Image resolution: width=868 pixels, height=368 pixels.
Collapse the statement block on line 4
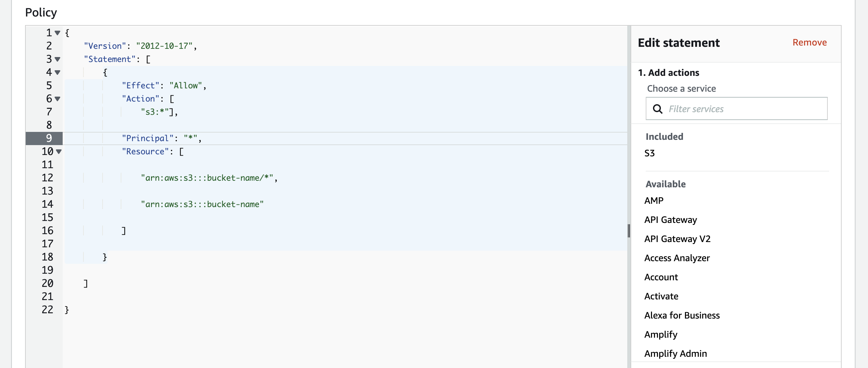click(x=57, y=73)
